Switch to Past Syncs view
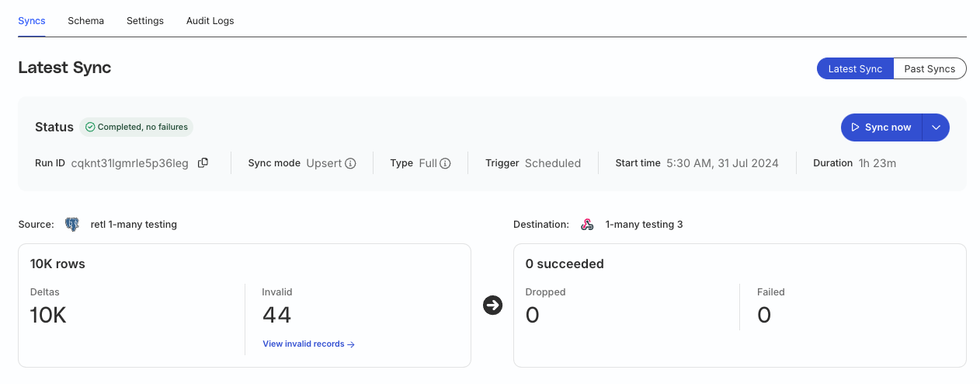This screenshot has height=384, width=980. 930,68
